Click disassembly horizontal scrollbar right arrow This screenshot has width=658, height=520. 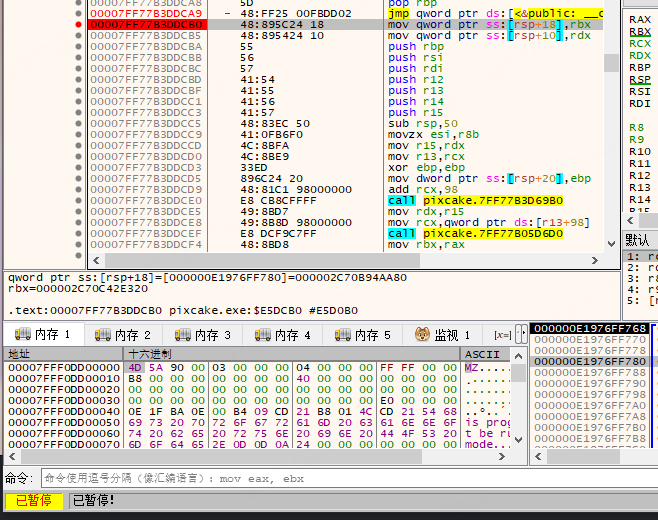[x=595, y=260]
